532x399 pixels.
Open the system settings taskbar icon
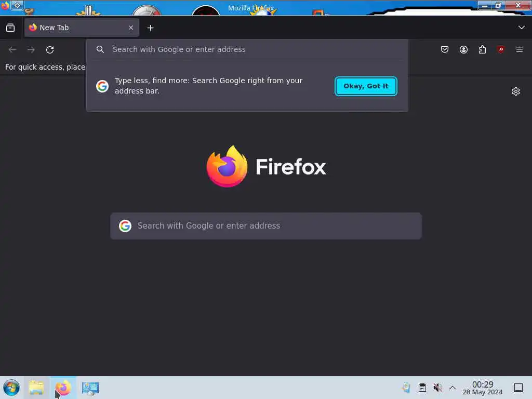pos(90,388)
